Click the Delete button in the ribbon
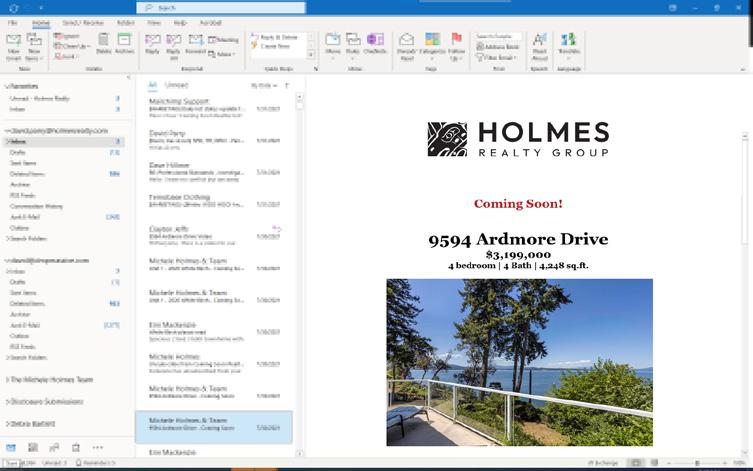This screenshot has height=471, width=753. point(103,43)
